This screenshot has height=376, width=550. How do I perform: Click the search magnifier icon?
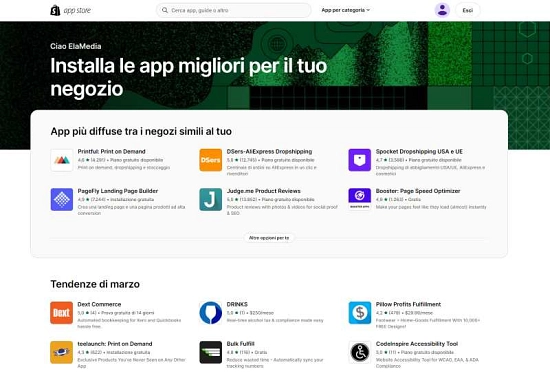(x=165, y=10)
